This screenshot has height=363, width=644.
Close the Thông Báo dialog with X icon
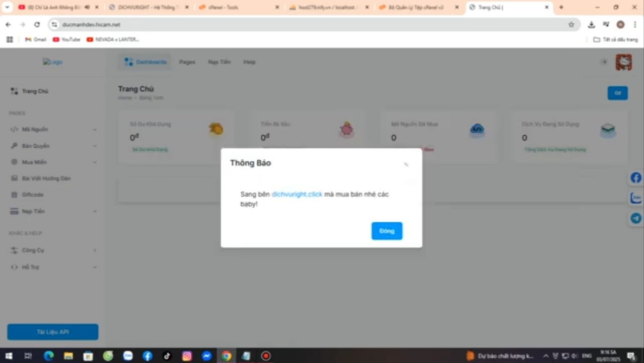[x=406, y=164]
